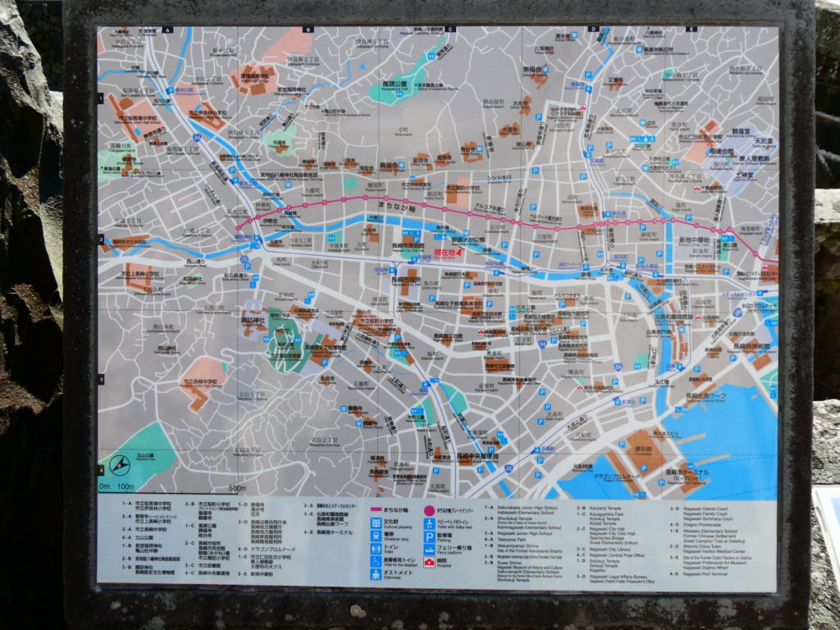Click the Kazagashira Park label 風頭公園

[395, 84]
